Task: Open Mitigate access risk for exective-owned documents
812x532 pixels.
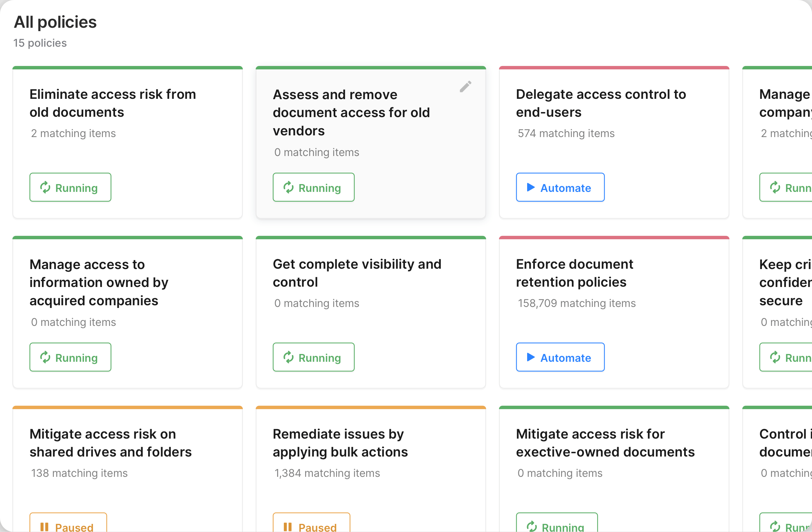Action: coord(605,443)
